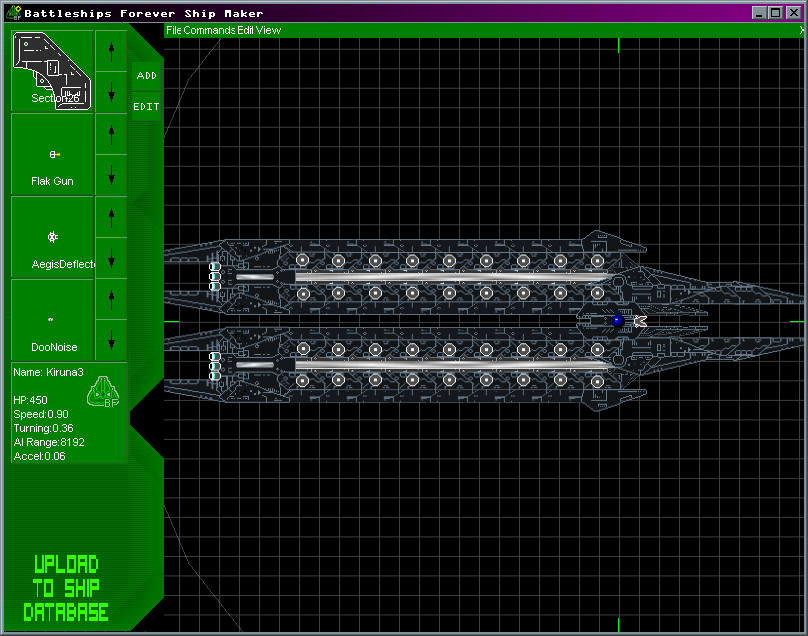Select the small white ship sprite beside the blue orb

tap(640, 322)
